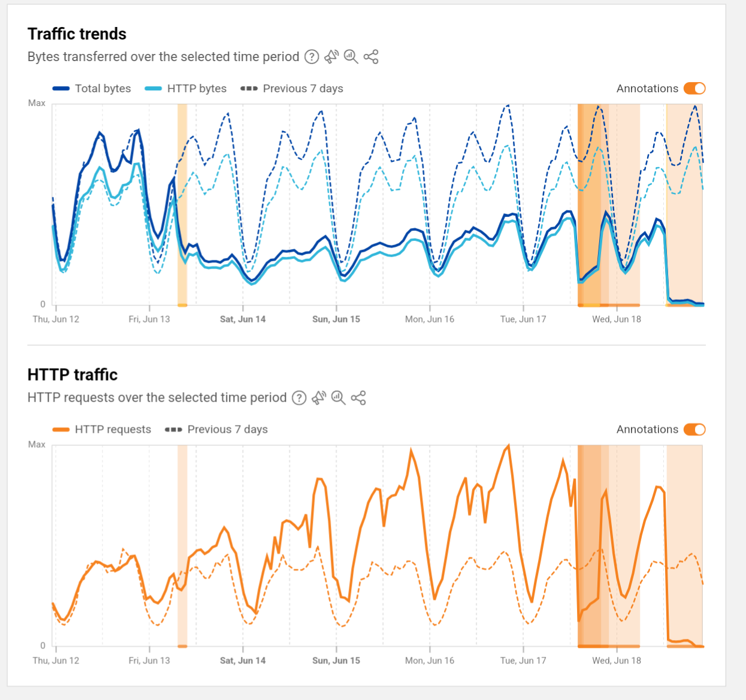Click megaphone icon beside Traffic trends subtitle

coord(331,57)
